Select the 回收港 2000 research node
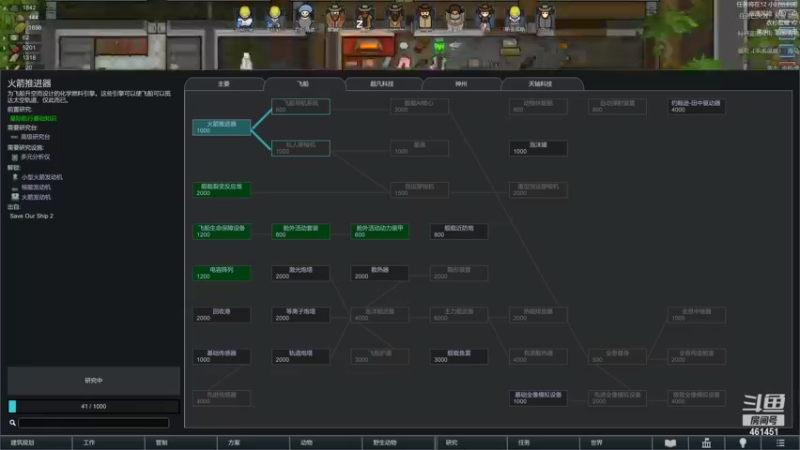The image size is (800, 450). [x=221, y=315]
